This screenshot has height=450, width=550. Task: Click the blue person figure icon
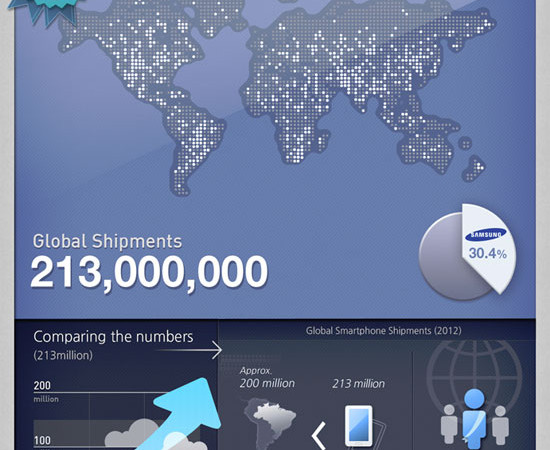[474, 419]
